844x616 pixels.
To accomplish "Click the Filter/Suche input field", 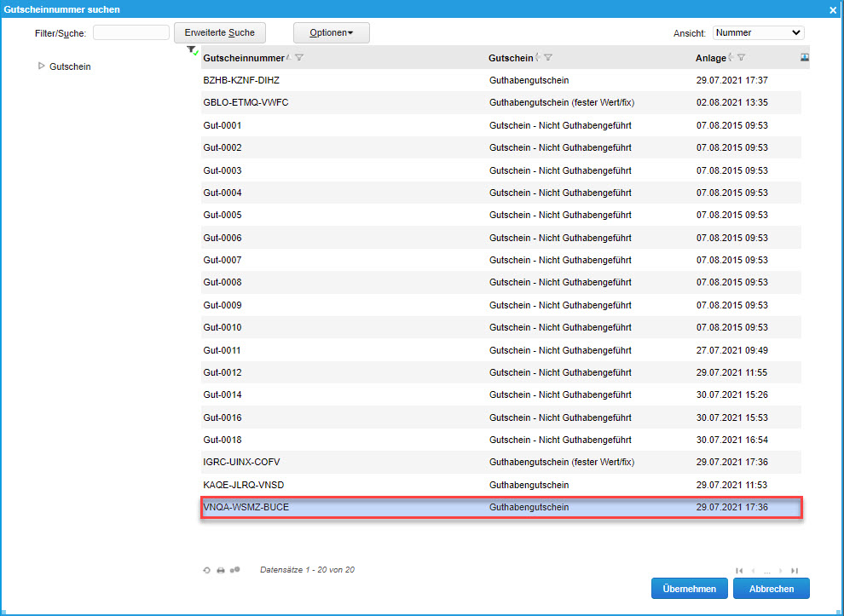I will pos(131,33).
